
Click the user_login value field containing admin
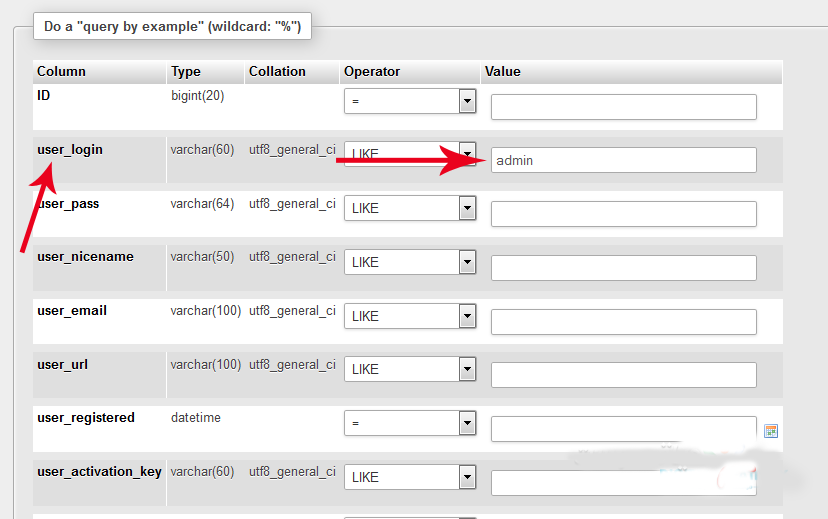pyautogui.click(x=623, y=160)
